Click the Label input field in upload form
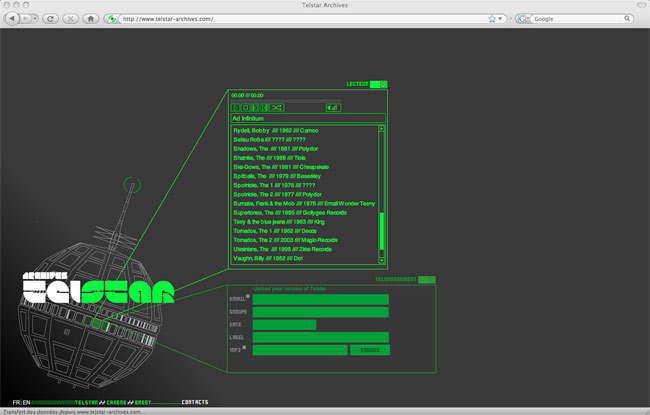Screen dimensions: 650x415 [321, 337]
